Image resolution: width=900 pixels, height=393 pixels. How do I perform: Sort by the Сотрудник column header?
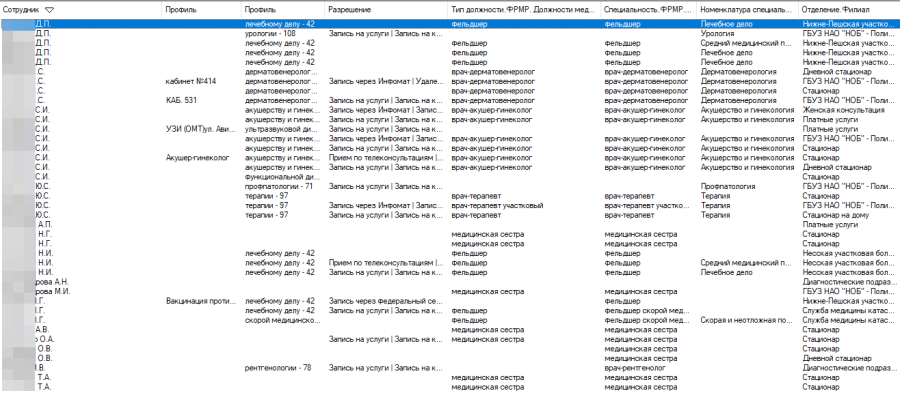22,10
